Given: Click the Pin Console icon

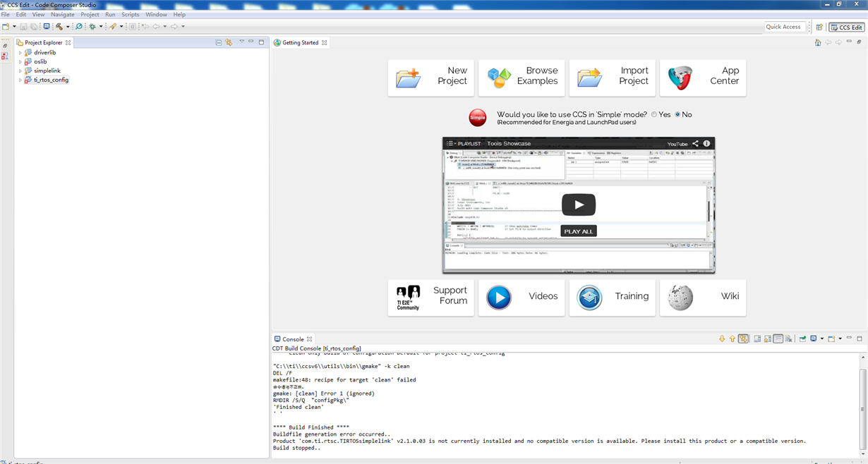Looking at the screenshot, I should pyautogui.click(x=802, y=339).
